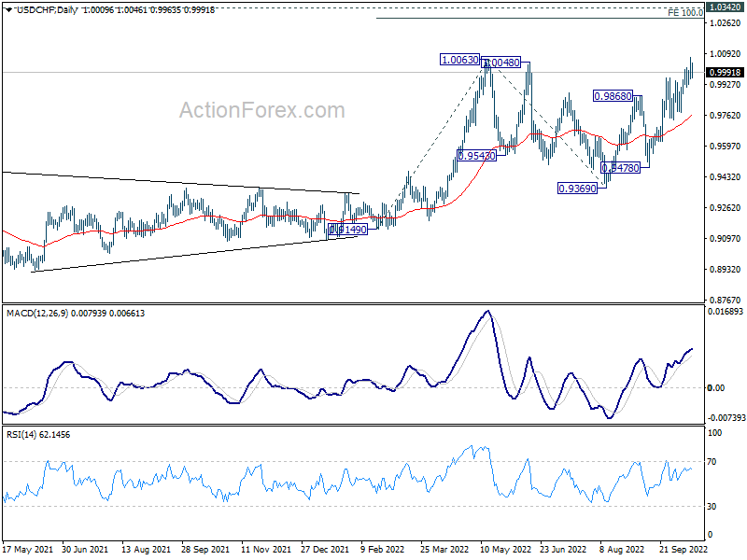Screen dimensions: 747x560
Task: Click the 9 Feb 2022 date marker
Action: coord(383,550)
